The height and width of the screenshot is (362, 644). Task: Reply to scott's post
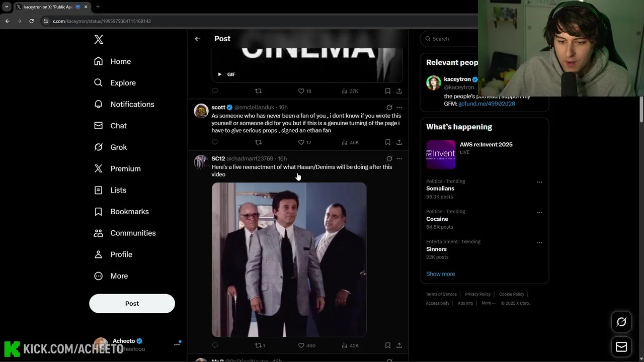pyautogui.click(x=215, y=142)
